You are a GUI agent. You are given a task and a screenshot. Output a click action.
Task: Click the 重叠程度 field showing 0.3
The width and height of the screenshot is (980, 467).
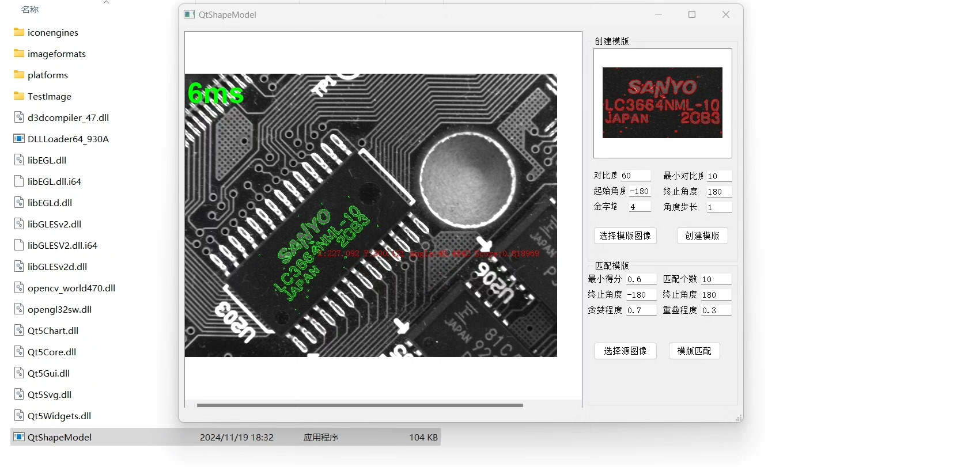point(716,310)
